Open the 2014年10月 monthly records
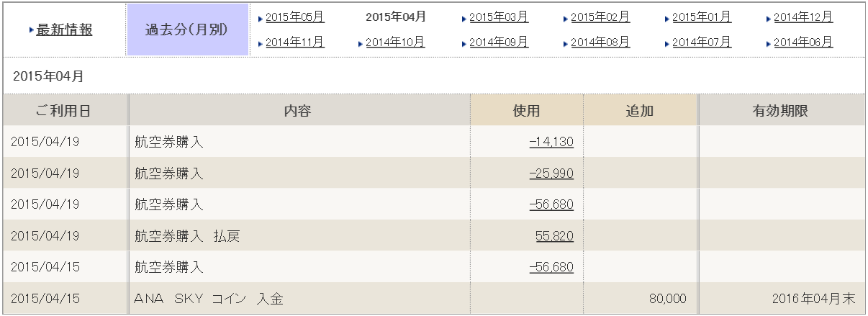This screenshot has width=868, height=316. pyautogui.click(x=395, y=42)
